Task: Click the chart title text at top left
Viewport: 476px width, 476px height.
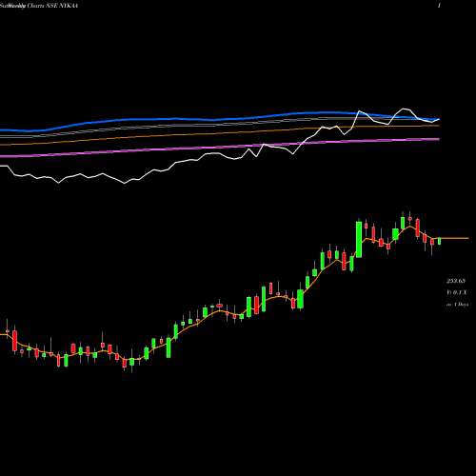Action: pyautogui.click(x=39, y=6)
